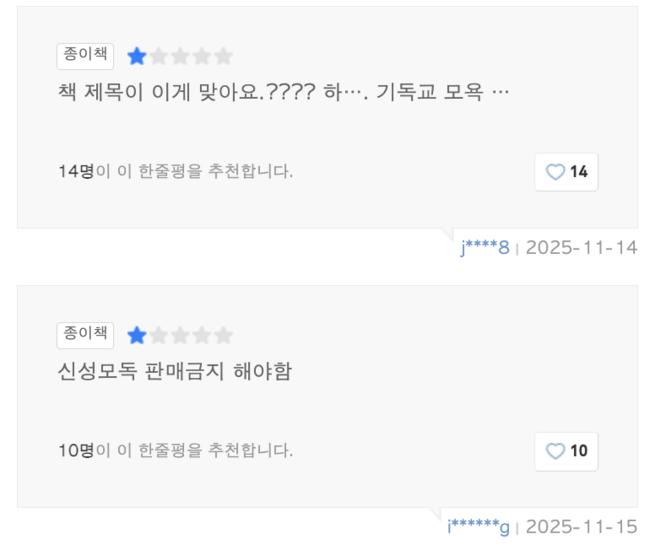Click the fifth gray star on first review
This screenshot has height=555, width=650.
click(x=224, y=56)
